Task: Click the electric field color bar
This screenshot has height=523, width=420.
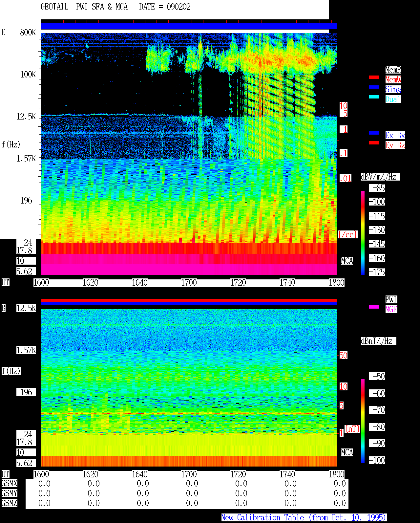Action: pos(363,233)
